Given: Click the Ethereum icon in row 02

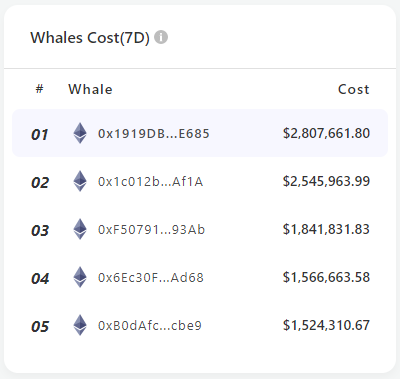Looking at the screenshot, I should [x=80, y=181].
